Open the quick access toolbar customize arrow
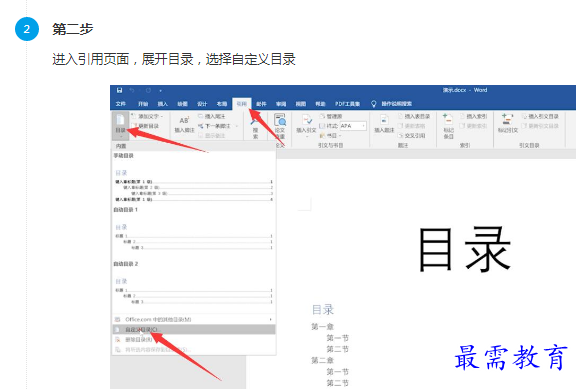 pyautogui.click(x=161, y=91)
